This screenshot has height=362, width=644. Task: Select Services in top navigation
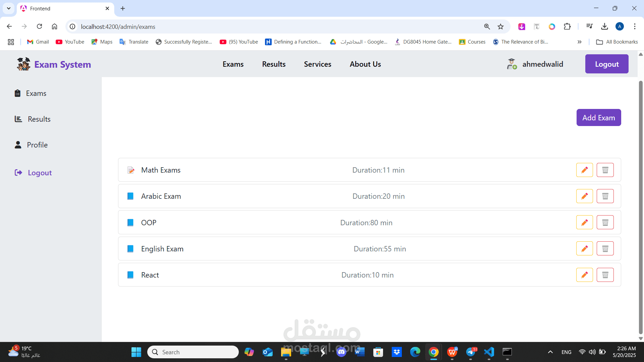pyautogui.click(x=317, y=64)
